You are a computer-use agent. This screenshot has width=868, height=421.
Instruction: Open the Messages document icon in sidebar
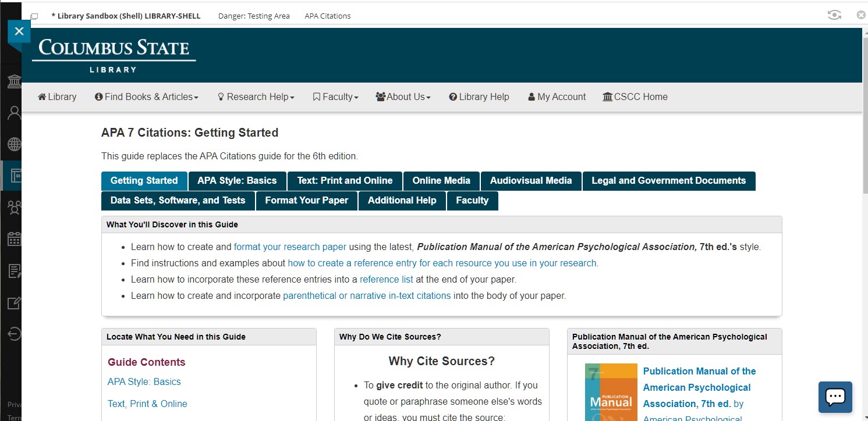[14, 270]
